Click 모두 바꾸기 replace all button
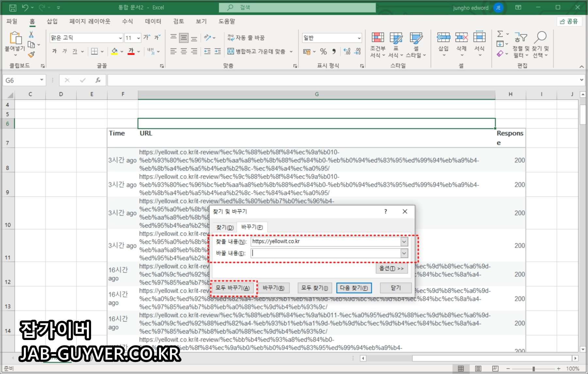Image resolution: width=588 pixels, height=374 pixels. tap(233, 288)
